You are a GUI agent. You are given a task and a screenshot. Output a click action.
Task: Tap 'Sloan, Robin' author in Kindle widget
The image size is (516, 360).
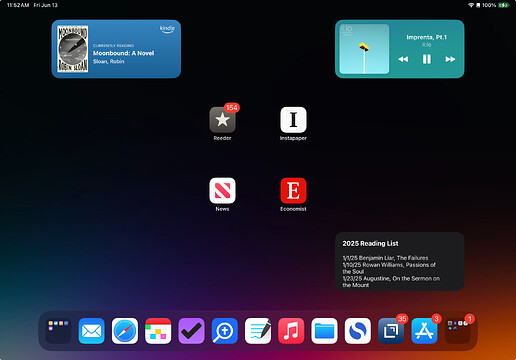[109, 61]
